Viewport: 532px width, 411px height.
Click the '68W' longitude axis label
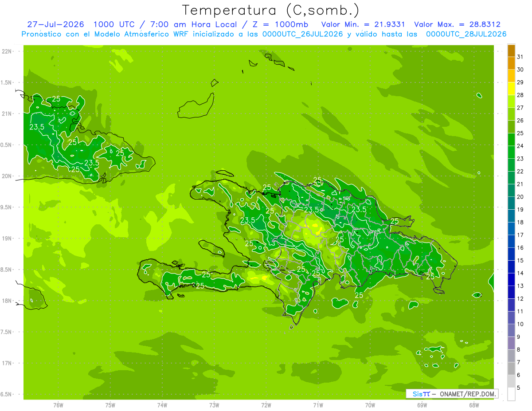click(x=474, y=405)
